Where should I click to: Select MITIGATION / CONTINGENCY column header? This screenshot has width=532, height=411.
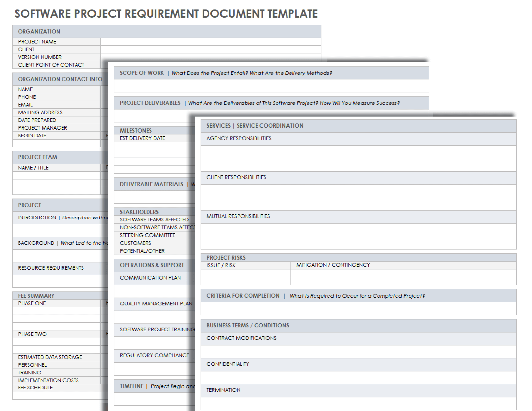pyautogui.click(x=333, y=265)
